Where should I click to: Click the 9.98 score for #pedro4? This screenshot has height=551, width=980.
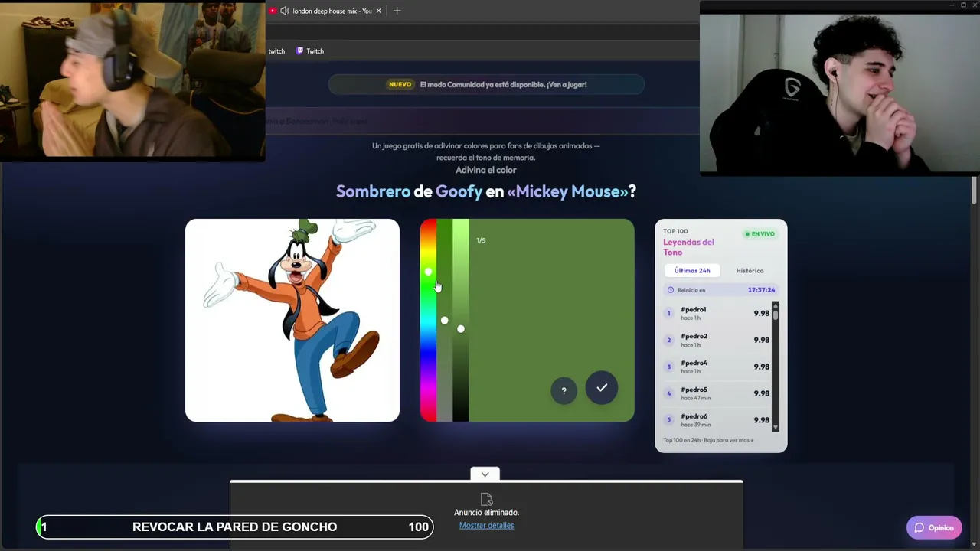click(761, 367)
